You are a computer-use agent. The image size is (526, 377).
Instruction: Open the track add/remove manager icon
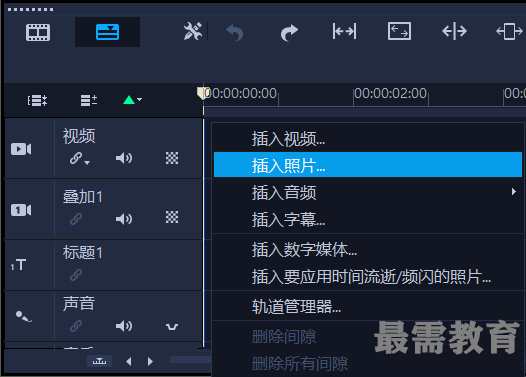(89, 100)
